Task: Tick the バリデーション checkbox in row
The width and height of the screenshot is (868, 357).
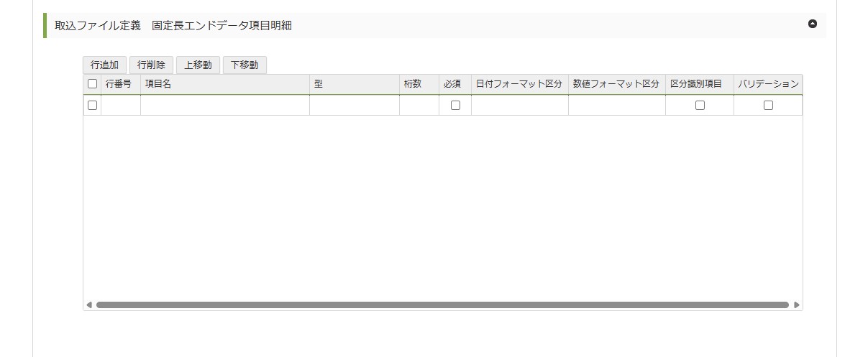Action: tap(768, 106)
